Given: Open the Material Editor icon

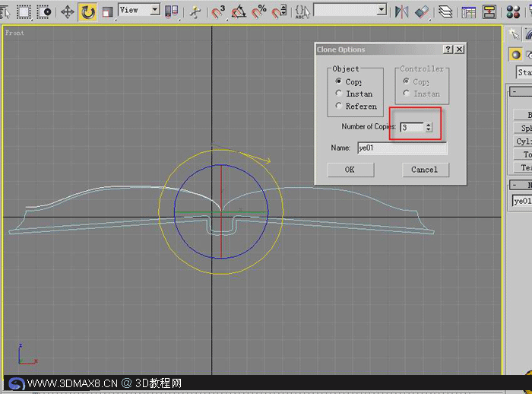Looking at the screenshot, I should [513, 12].
